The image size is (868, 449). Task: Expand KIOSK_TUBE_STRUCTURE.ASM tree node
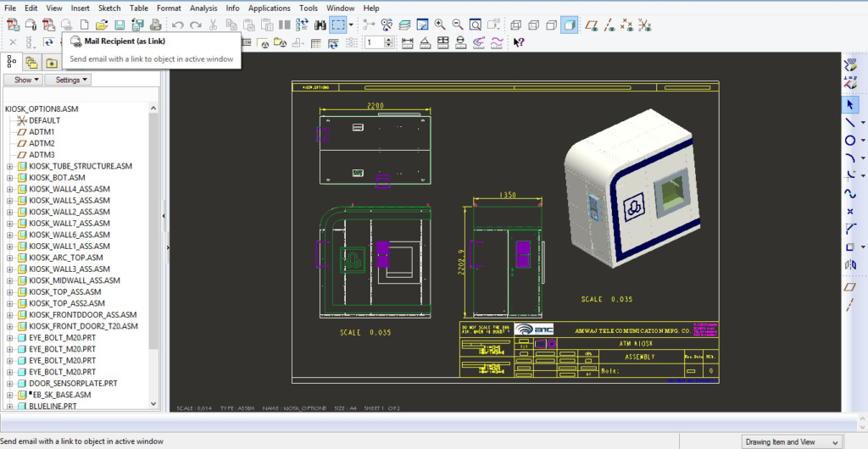[x=10, y=166]
